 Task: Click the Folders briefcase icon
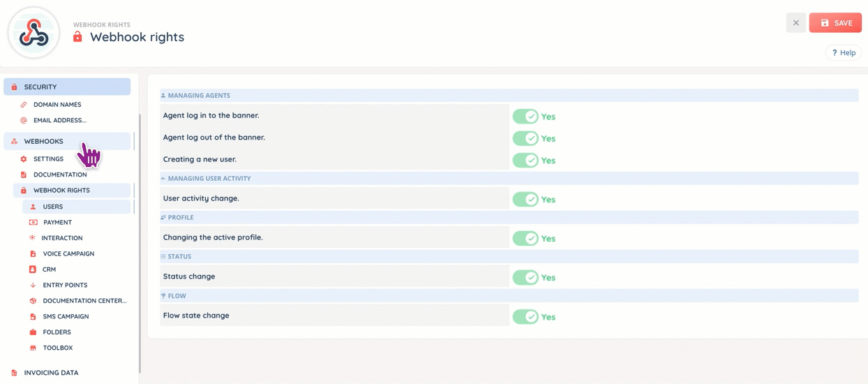(33, 332)
